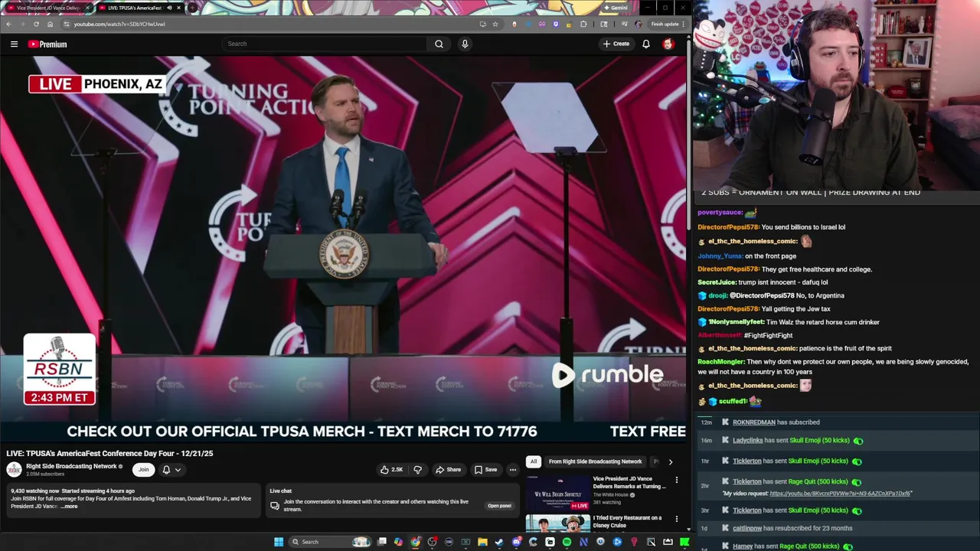Go to YouTube Premium home logo
This screenshot has width=980, height=551.
pos(47,44)
